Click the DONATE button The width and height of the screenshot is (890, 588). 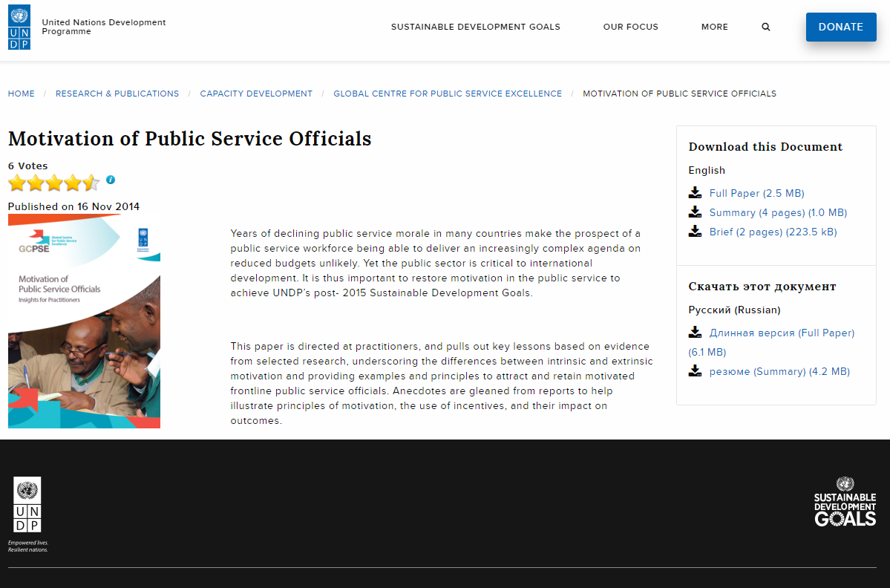click(x=841, y=27)
